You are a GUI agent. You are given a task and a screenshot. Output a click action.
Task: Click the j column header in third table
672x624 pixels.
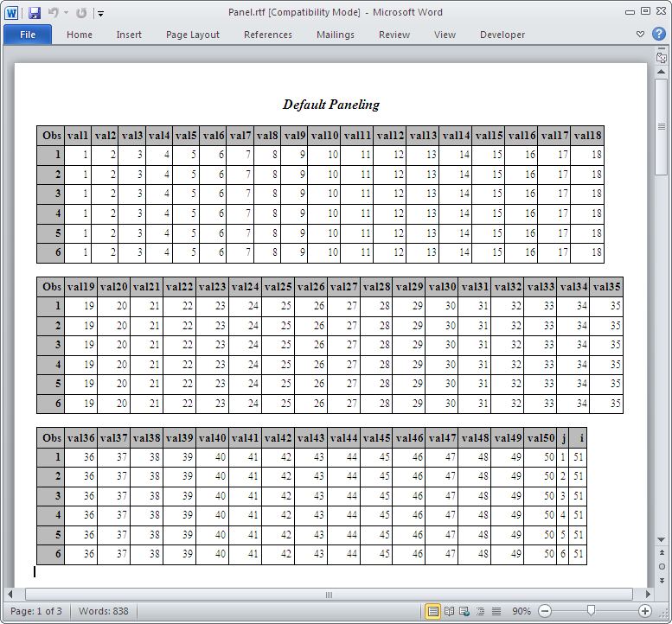(x=563, y=438)
